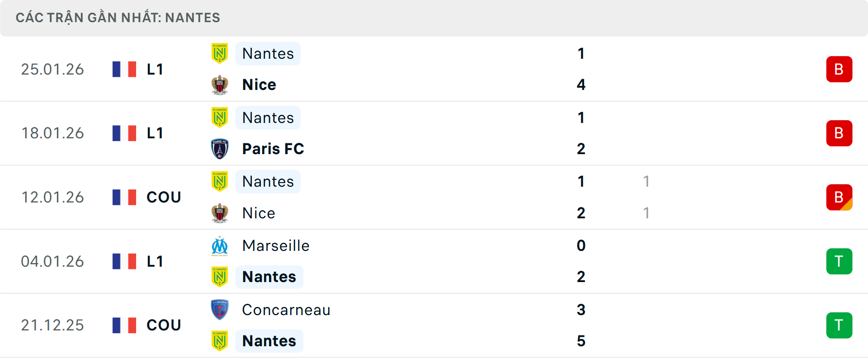Click the Paris FC club crest
This screenshot has width=868, height=358.
pyautogui.click(x=220, y=149)
